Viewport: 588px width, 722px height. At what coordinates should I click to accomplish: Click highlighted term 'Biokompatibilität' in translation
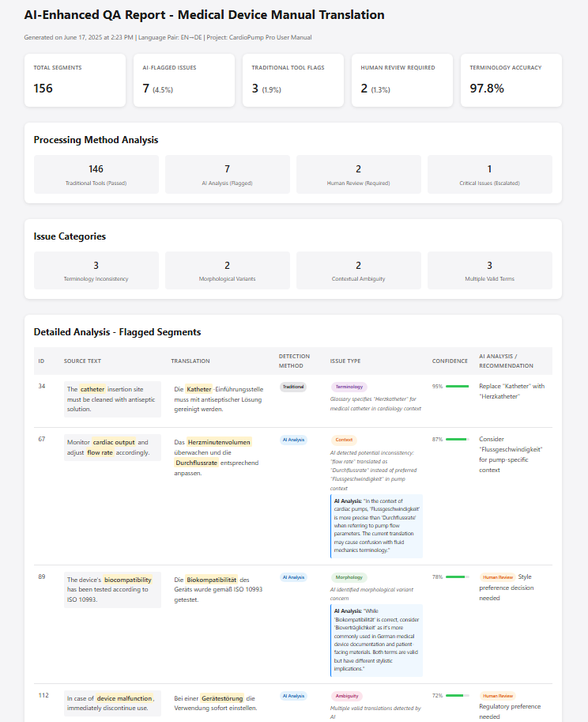click(x=212, y=580)
